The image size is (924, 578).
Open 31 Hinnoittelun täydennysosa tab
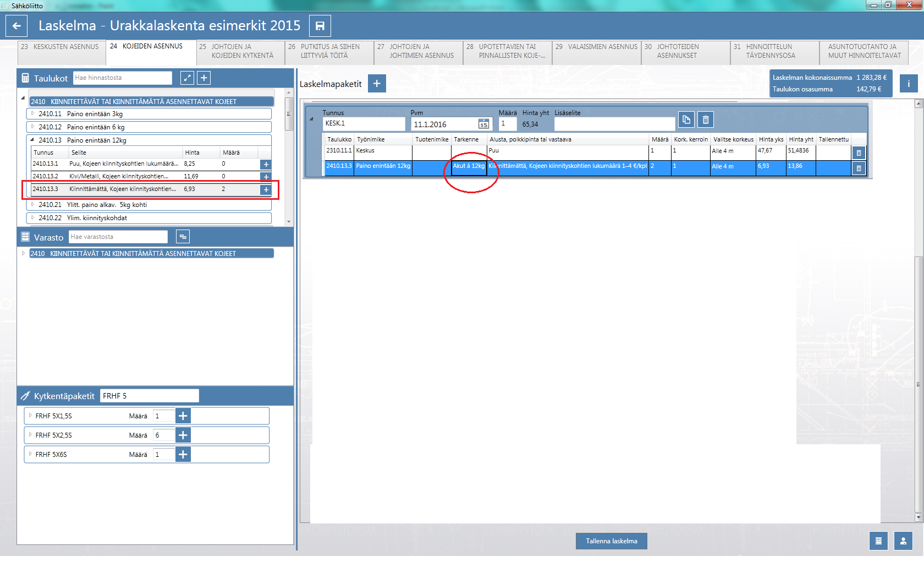(775, 53)
